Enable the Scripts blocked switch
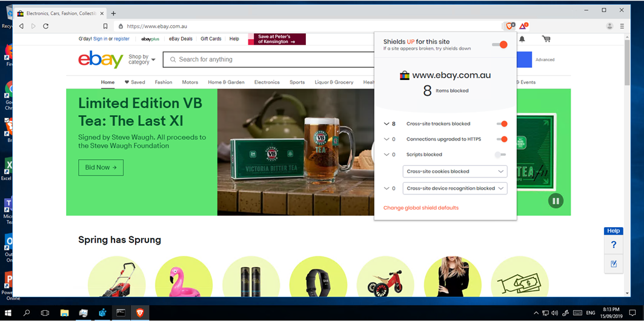This screenshot has height=321, width=644. tap(500, 155)
